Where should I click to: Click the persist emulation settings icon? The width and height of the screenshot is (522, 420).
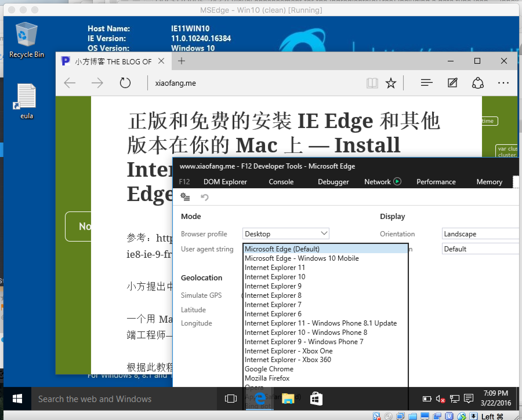coord(185,197)
